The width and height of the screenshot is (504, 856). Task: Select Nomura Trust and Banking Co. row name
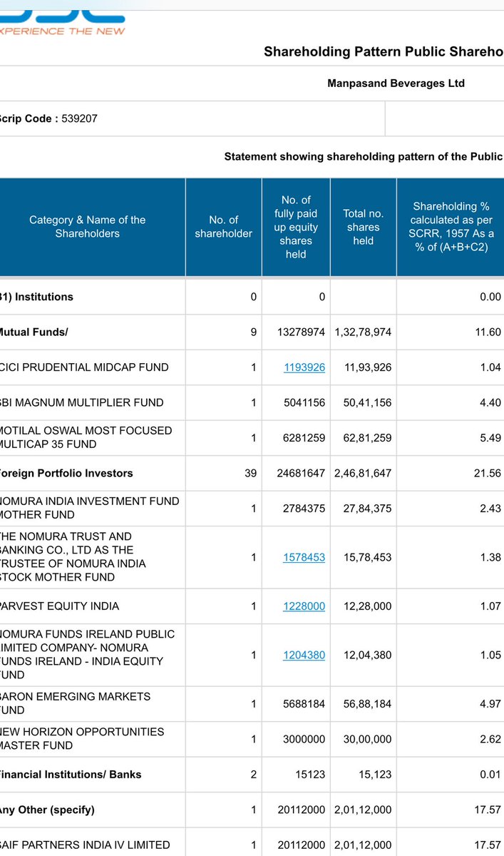click(73, 556)
